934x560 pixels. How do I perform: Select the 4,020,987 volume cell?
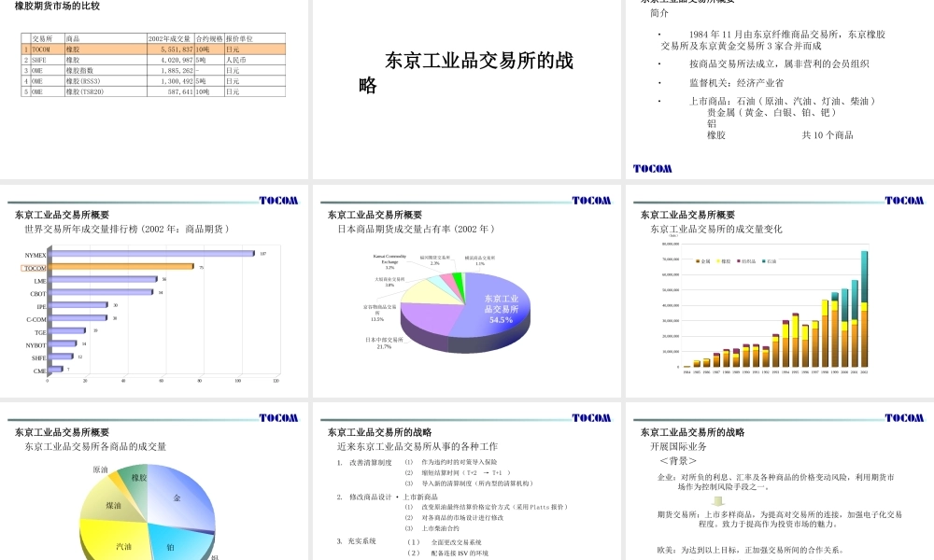tap(170, 60)
